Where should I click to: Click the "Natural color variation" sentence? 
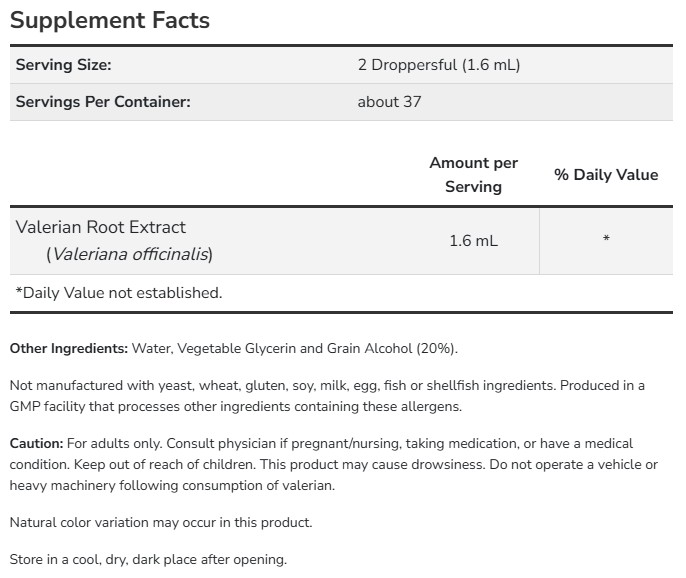click(160, 522)
